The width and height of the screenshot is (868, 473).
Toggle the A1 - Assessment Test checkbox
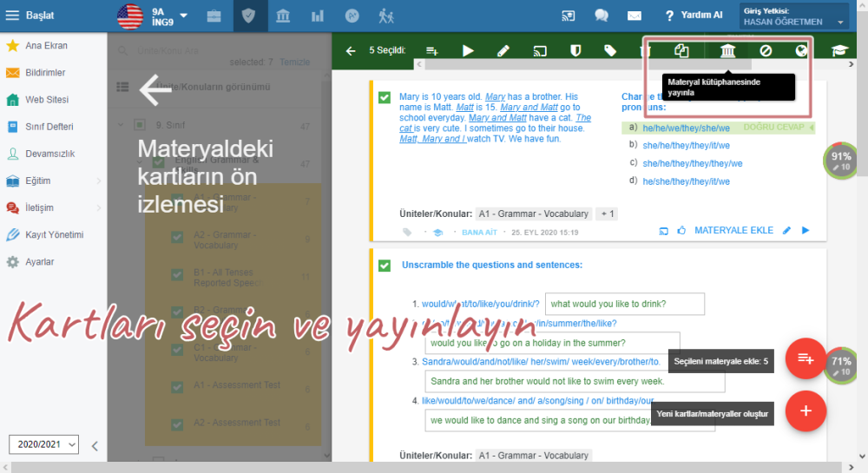177,387
